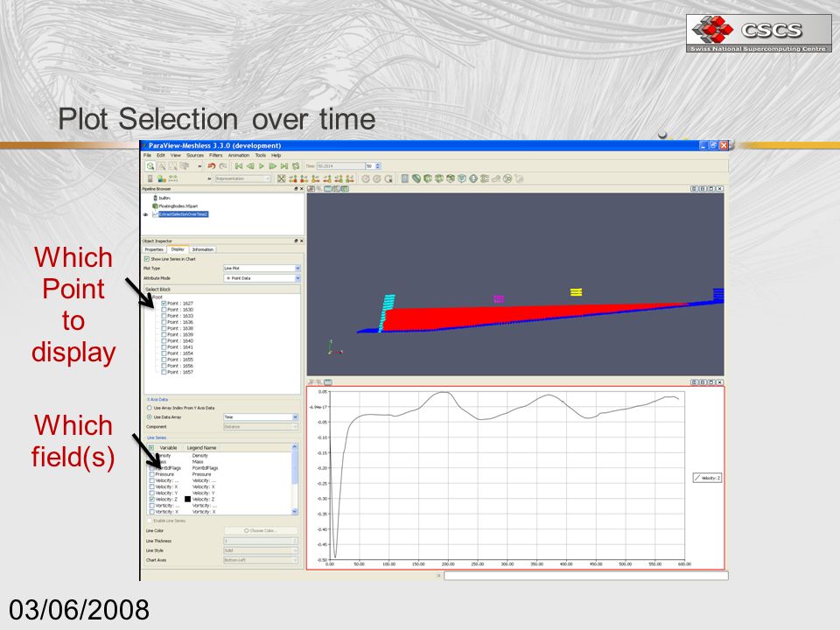Viewport: 840px width, 630px height.
Task: Click the Reset Camera icon
Action: tap(281, 178)
